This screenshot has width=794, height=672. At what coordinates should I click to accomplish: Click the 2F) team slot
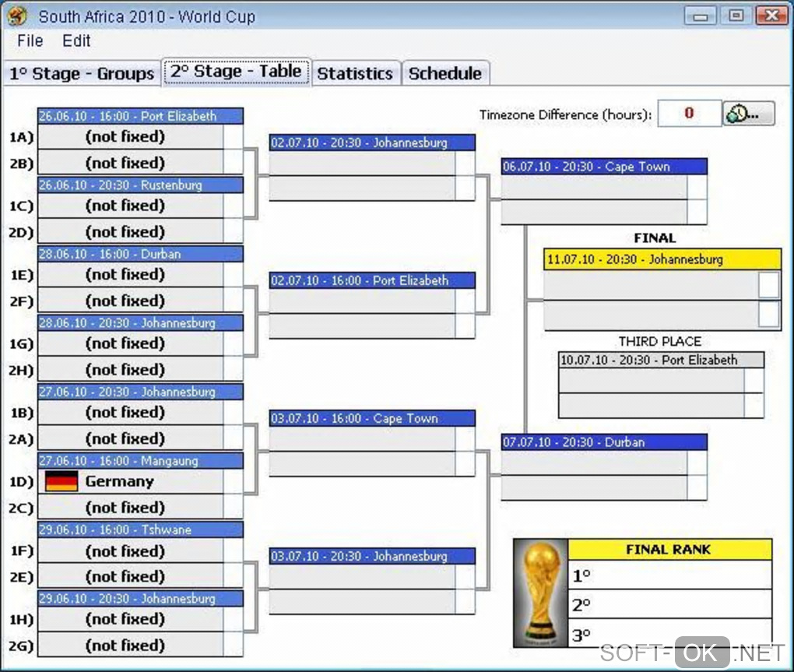[131, 301]
